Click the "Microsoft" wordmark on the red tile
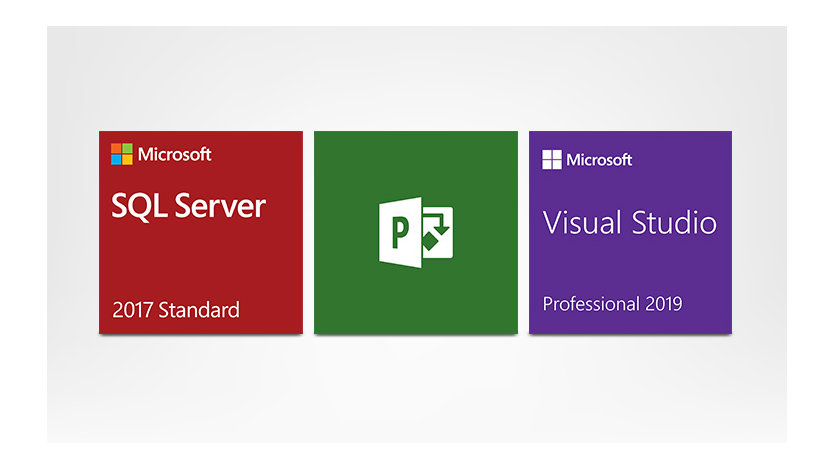 pyautogui.click(x=174, y=154)
